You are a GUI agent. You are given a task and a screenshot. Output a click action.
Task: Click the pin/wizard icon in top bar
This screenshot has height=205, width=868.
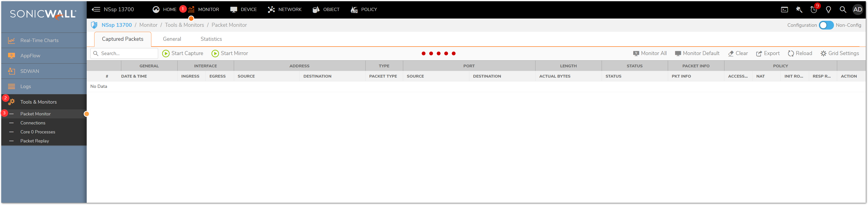[x=799, y=10]
